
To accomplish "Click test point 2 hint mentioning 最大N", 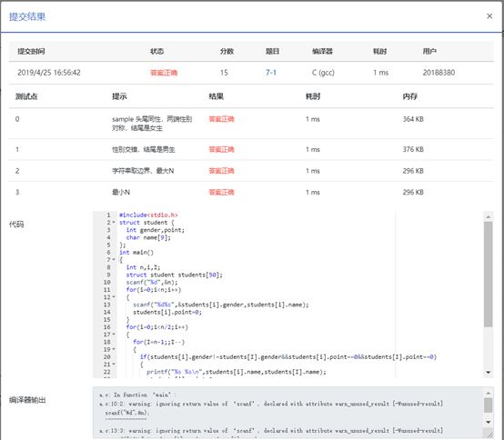I will click(x=143, y=171).
